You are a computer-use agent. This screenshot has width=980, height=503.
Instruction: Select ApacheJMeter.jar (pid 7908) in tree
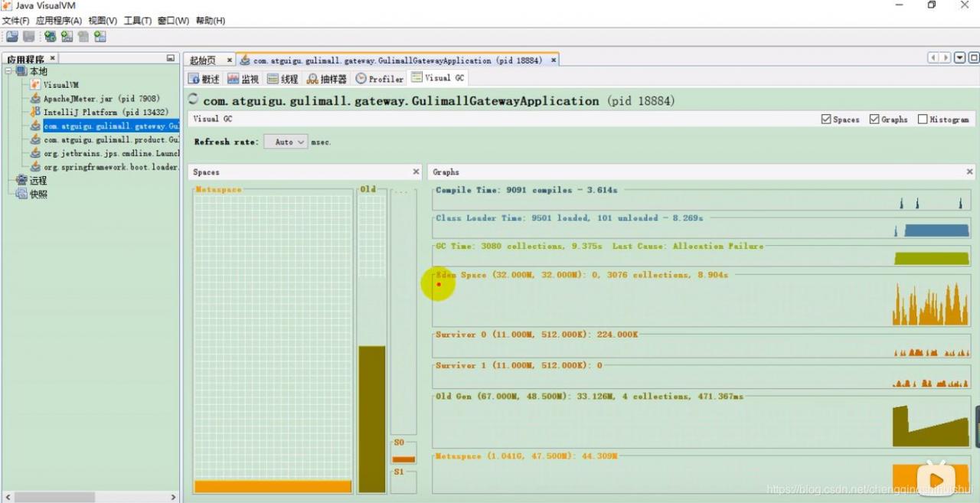click(x=101, y=99)
